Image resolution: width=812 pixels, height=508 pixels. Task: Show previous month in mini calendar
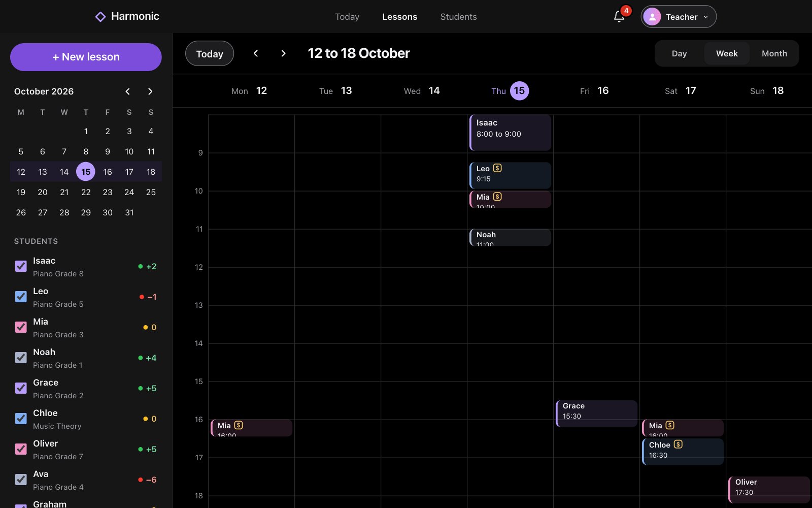pyautogui.click(x=128, y=91)
